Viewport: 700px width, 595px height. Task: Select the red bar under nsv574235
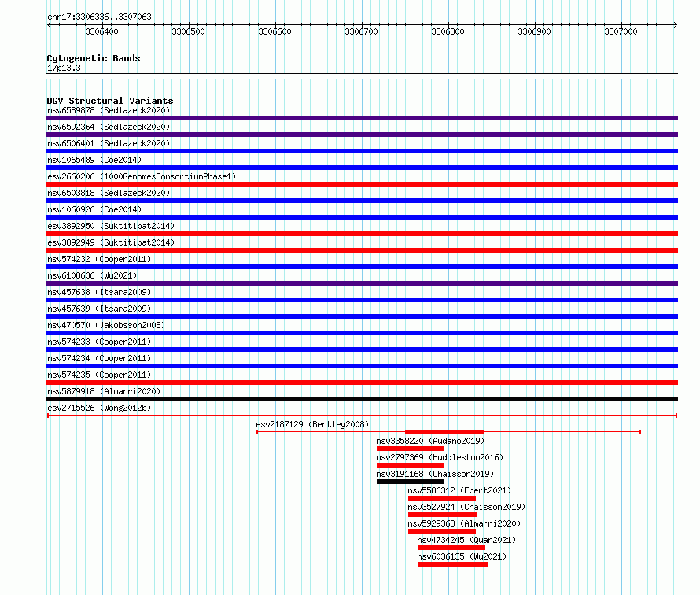tap(362, 382)
